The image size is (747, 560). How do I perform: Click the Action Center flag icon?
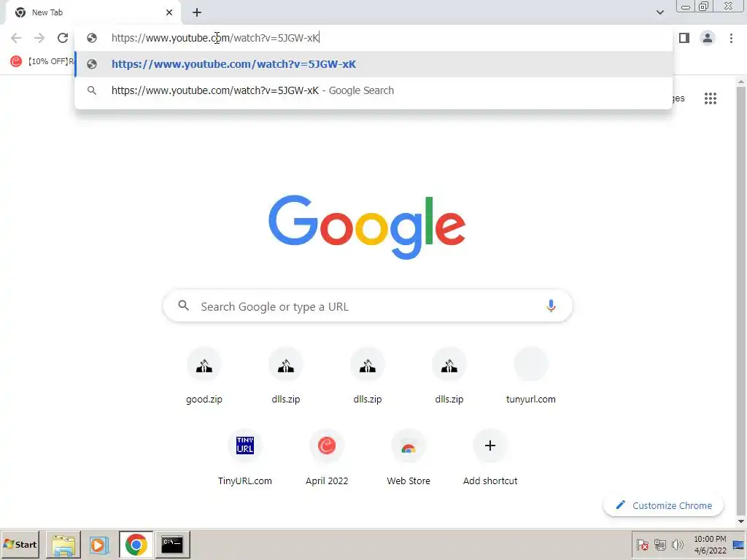pos(642,544)
